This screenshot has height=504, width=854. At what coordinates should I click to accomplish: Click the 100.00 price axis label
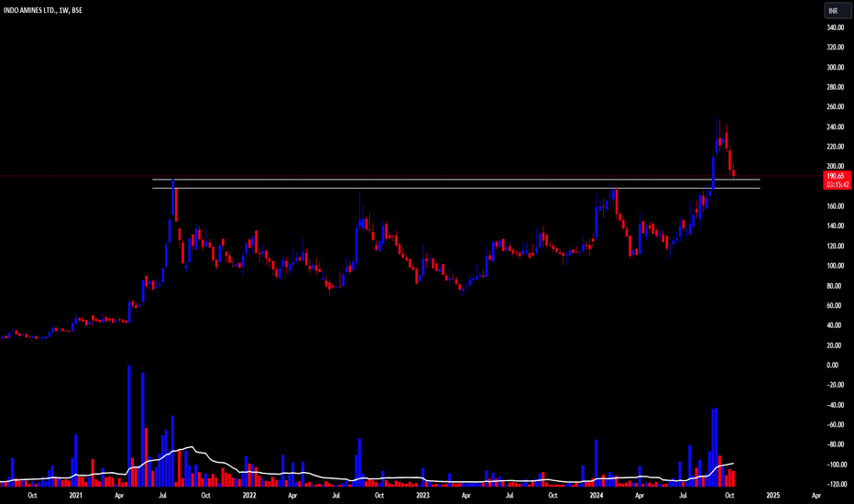point(836,266)
